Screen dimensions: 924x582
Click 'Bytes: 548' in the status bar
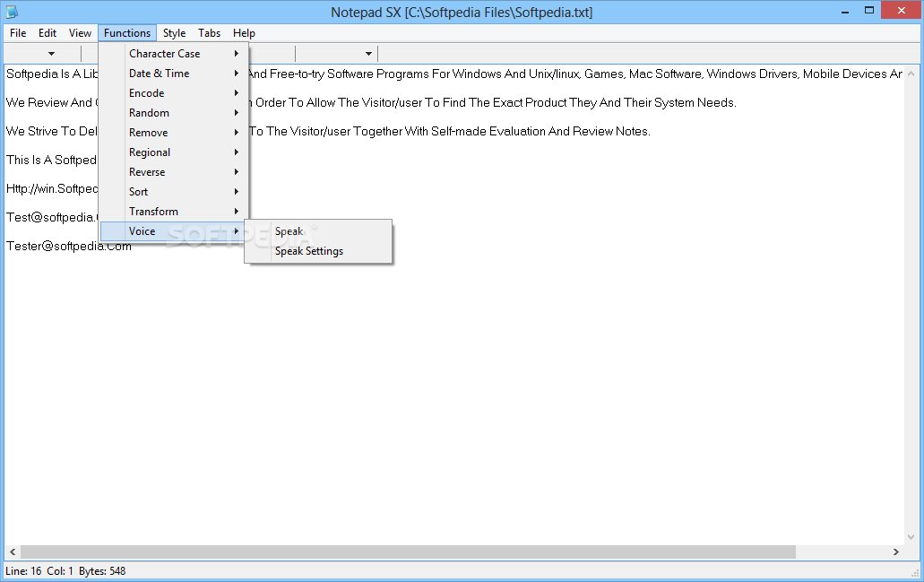[102, 571]
